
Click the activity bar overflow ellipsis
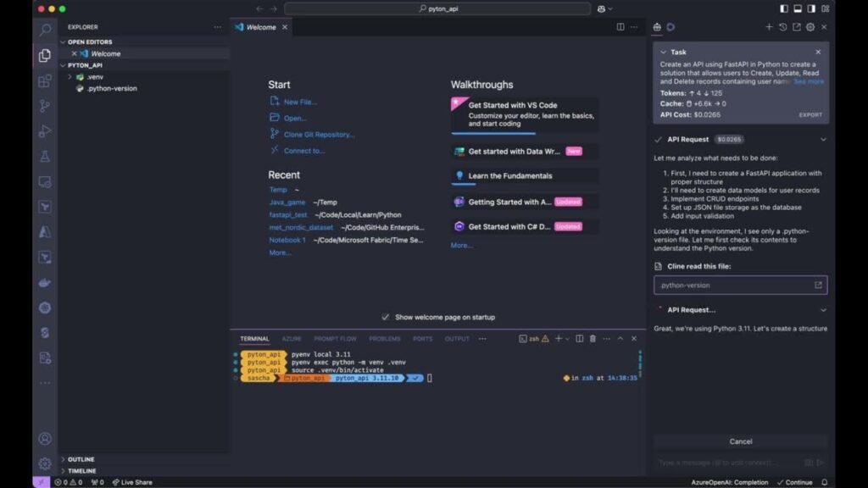(45, 383)
